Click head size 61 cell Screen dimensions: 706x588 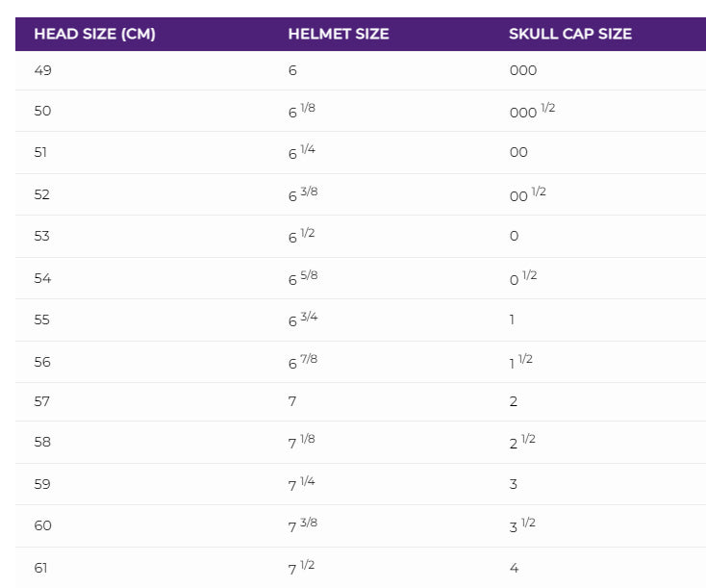coord(41,568)
